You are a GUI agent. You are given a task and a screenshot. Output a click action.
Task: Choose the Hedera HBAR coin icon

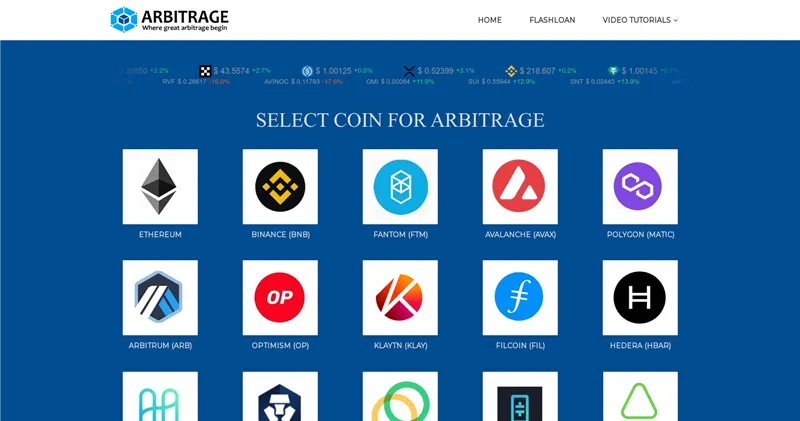tap(640, 298)
